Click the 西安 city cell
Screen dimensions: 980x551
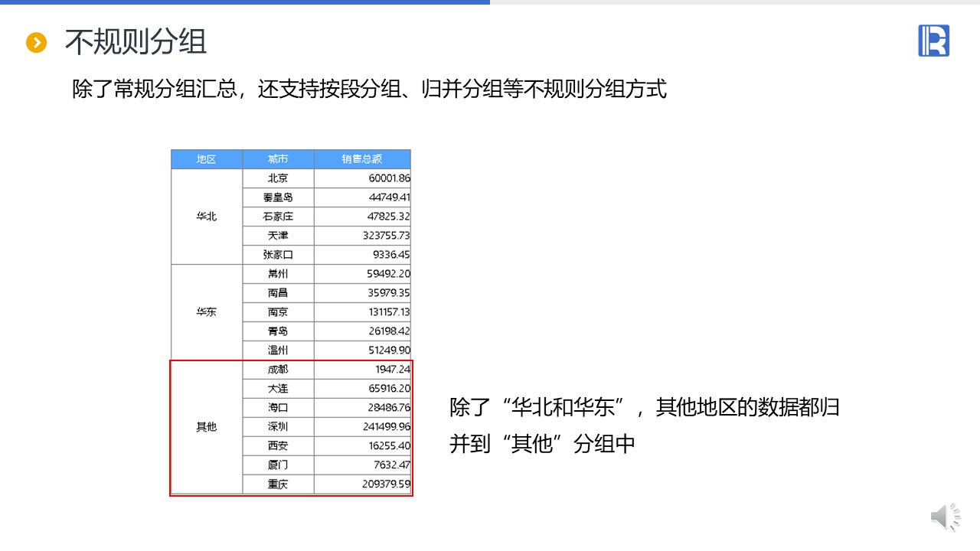pos(278,446)
